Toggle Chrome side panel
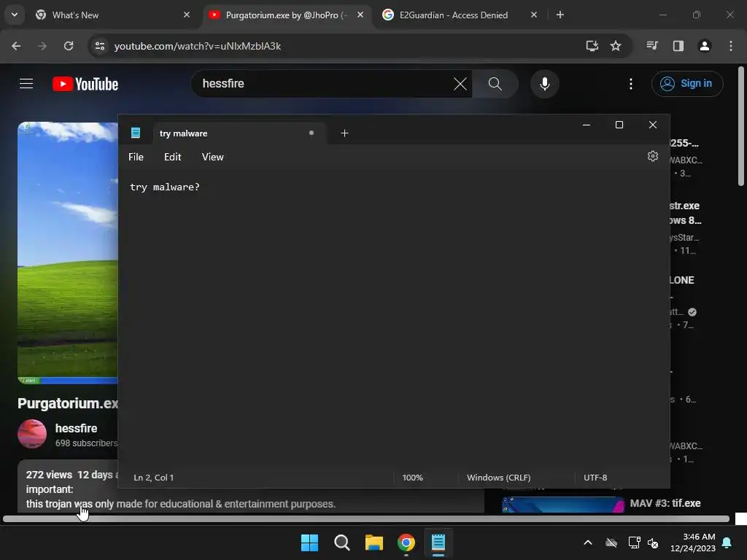747x560 pixels. click(678, 46)
